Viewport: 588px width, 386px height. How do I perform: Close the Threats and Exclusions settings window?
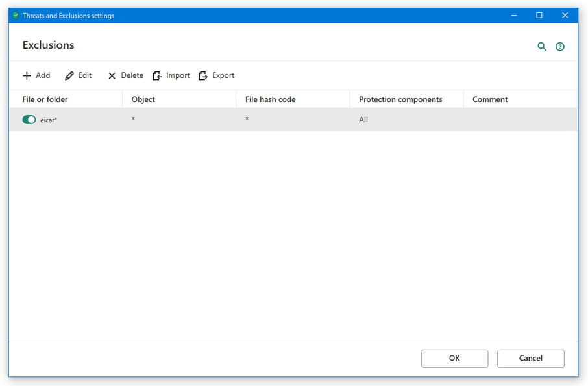tap(565, 16)
